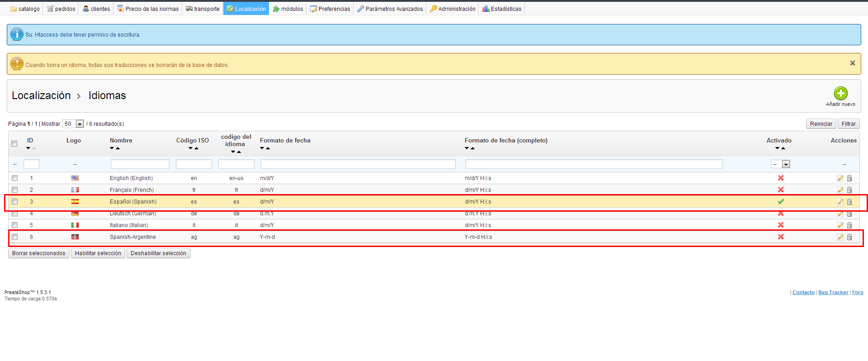Click the green check status for Español
Screen dimensions: 868x361
(x=781, y=201)
